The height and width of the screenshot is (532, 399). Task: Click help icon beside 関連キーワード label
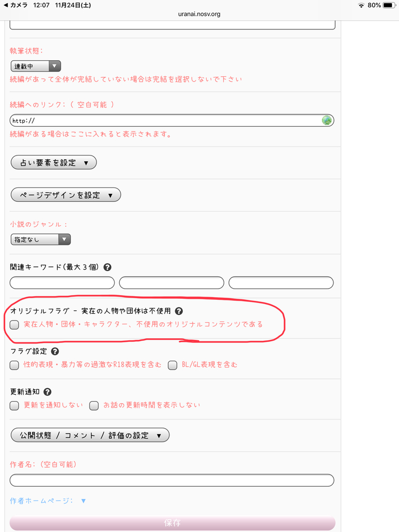108,267
